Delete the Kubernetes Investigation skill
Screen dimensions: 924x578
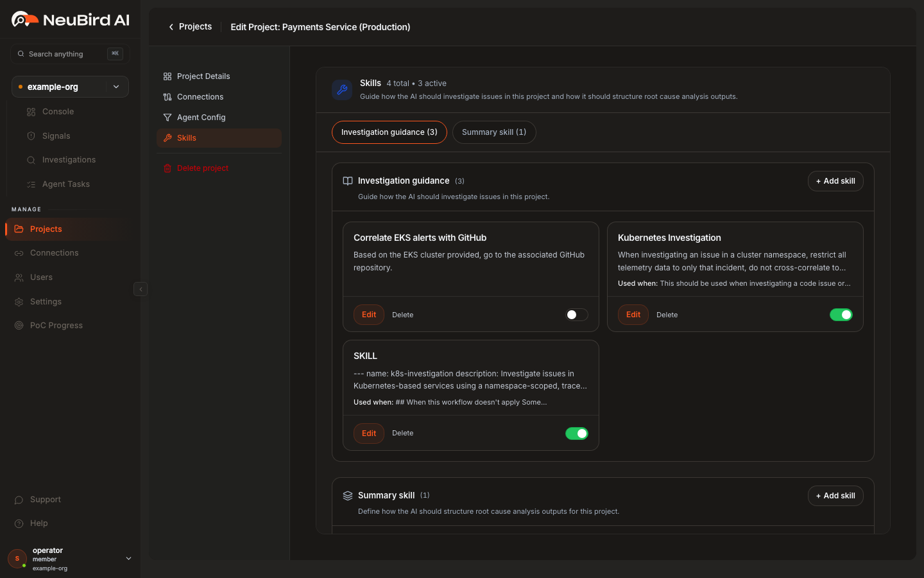[x=667, y=315]
